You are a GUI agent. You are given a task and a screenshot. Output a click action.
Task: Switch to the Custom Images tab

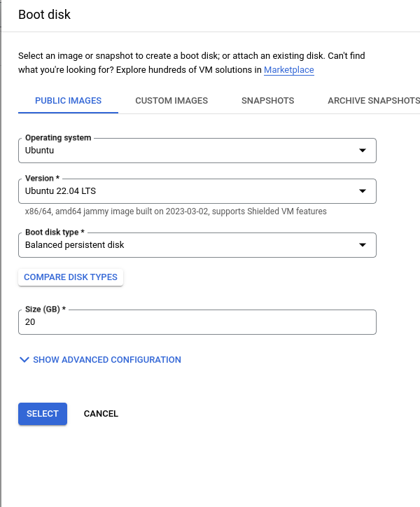tap(171, 101)
